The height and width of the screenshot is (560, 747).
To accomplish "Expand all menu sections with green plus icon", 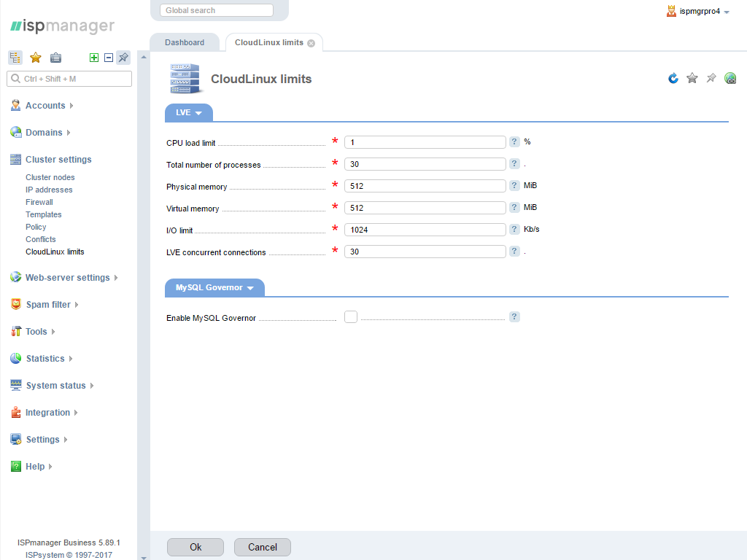I will pos(94,58).
